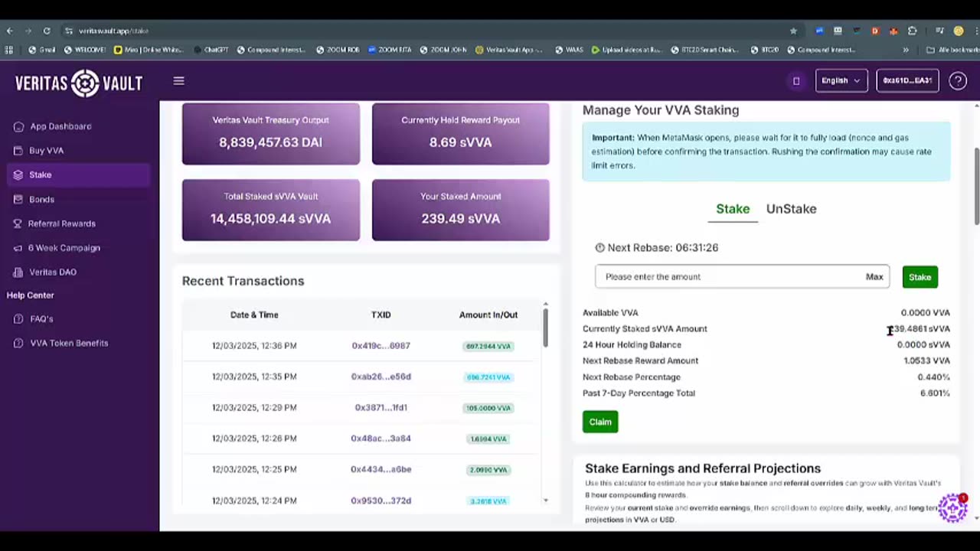This screenshot has height=551, width=980.
Task: Click the Recent Transactions scroll down arrow
Action: (x=545, y=500)
